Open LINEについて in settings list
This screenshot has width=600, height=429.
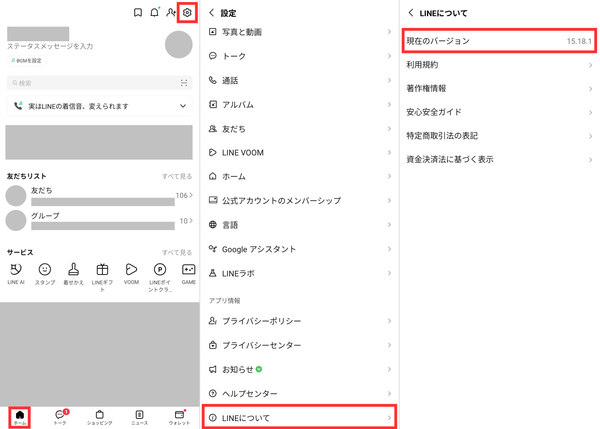pyautogui.click(x=300, y=418)
